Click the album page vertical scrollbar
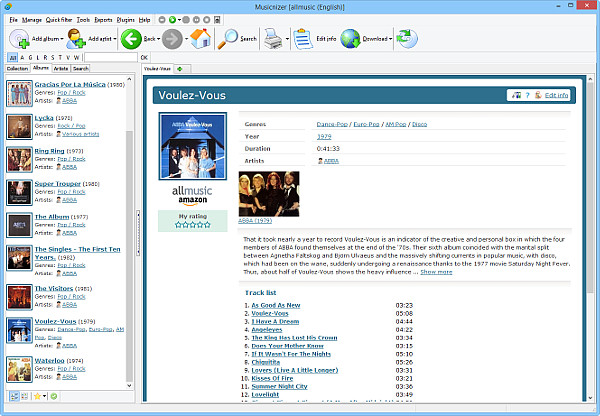The image size is (600, 416). pos(591,188)
